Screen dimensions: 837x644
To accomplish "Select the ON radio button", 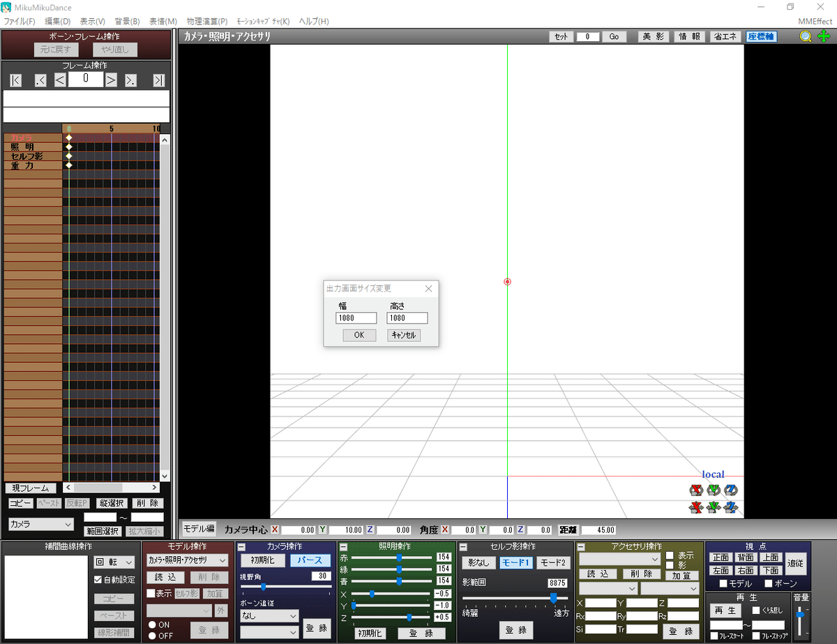I will [151, 624].
